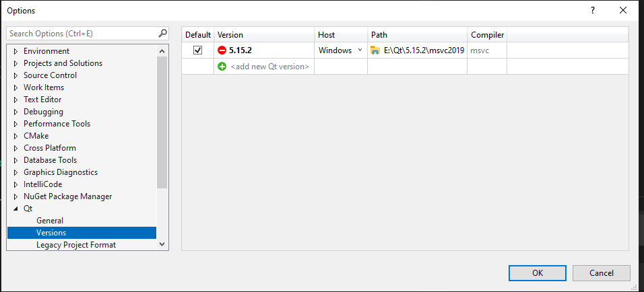The image size is (644, 292).
Task: Collapse the Qt tree node
Action: click(16, 209)
